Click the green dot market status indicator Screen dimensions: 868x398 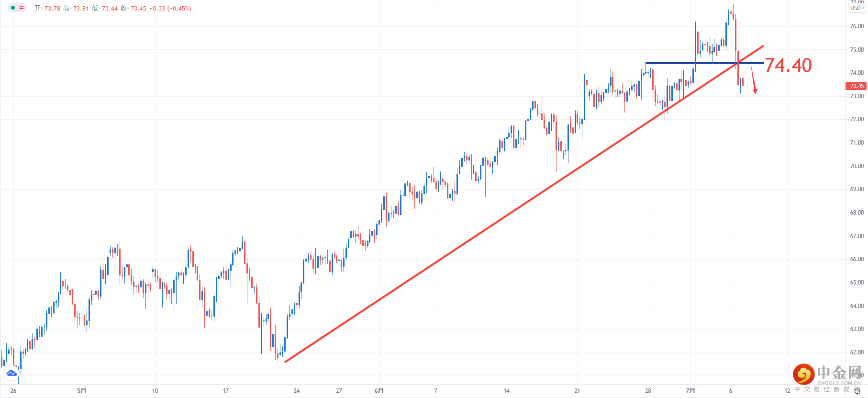pyautogui.click(x=13, y=8)
